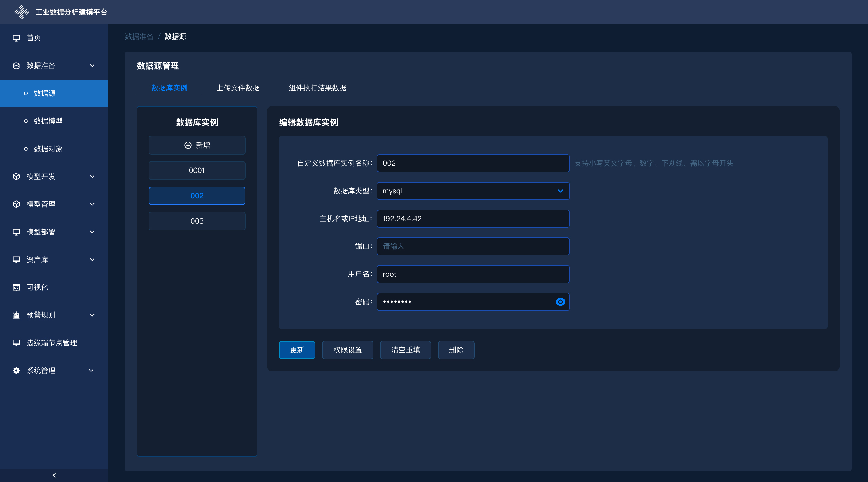Click the 资产库 monitor icon

coord(16,259)
